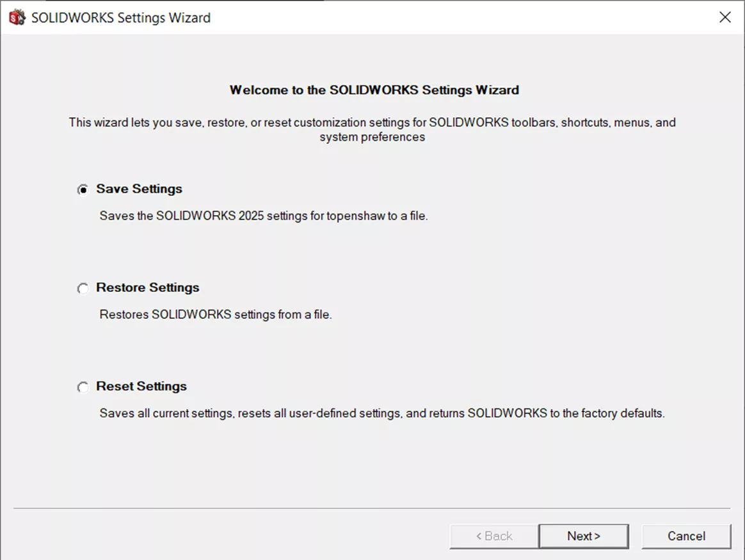Screen dimensions: 745x560
Task: Activate restoring settings via its radio option
Action: coord(83,288)
